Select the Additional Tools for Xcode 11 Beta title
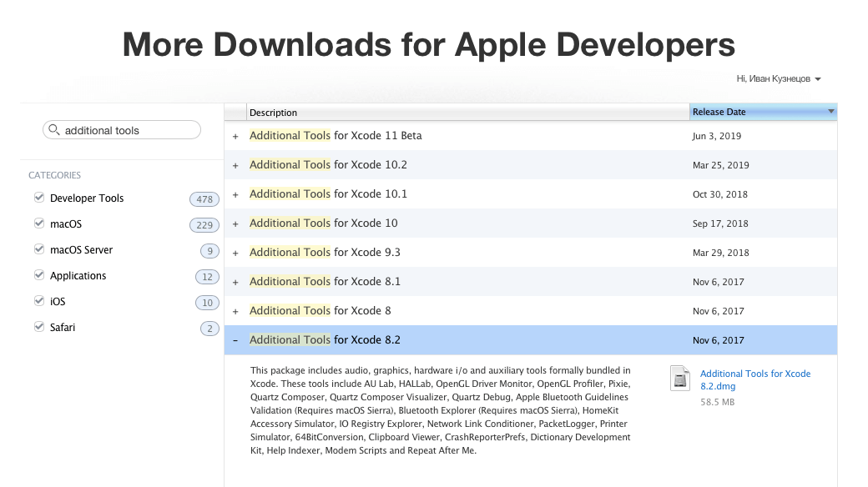This screenshot has height=487, width=868. coord(336,136)
